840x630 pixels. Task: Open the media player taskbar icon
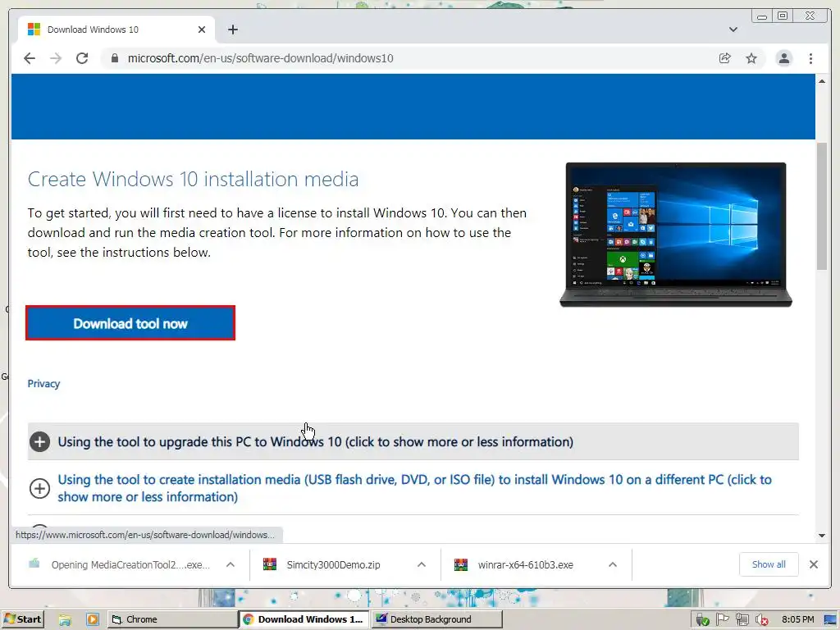pos(92,620)
